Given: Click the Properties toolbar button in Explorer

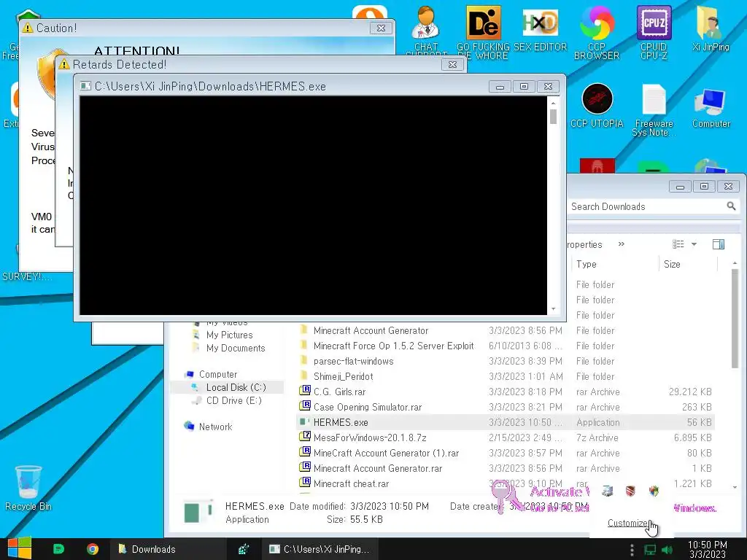Looking at the screenshot, I should coord(584,244).
